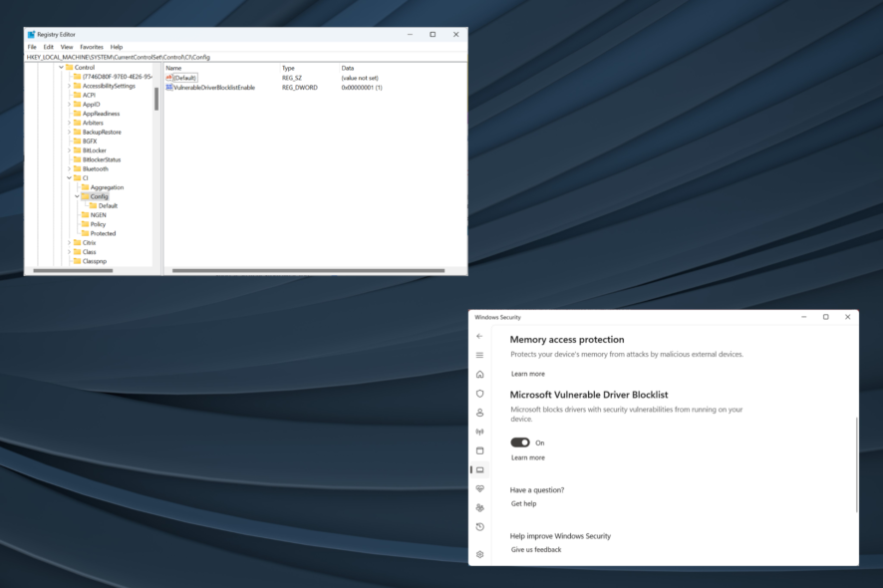Select the ACPI registry key
This screenshot has height=588, width=883.
point(89,96)
